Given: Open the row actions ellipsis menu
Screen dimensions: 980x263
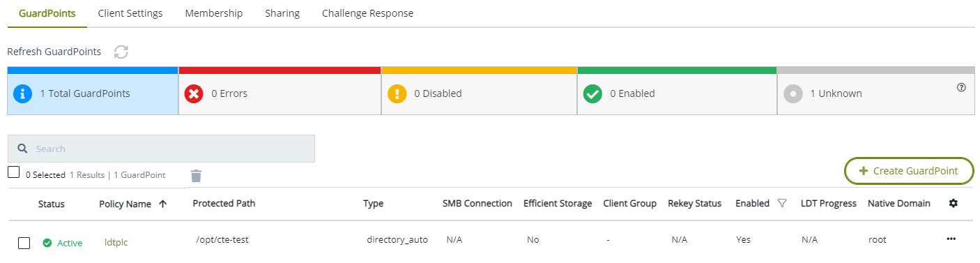Looking at the screenshot, I should tap(951, 239).
